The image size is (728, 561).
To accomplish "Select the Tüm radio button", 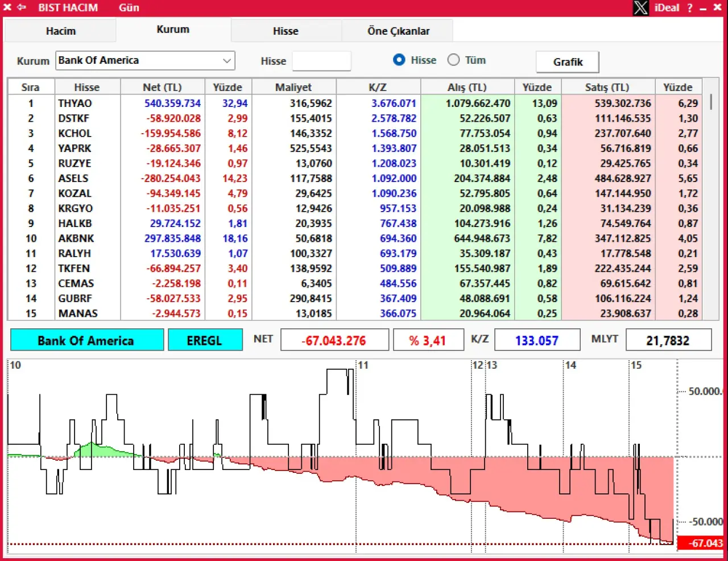I will pyautogui.click(x=453, y=60).
